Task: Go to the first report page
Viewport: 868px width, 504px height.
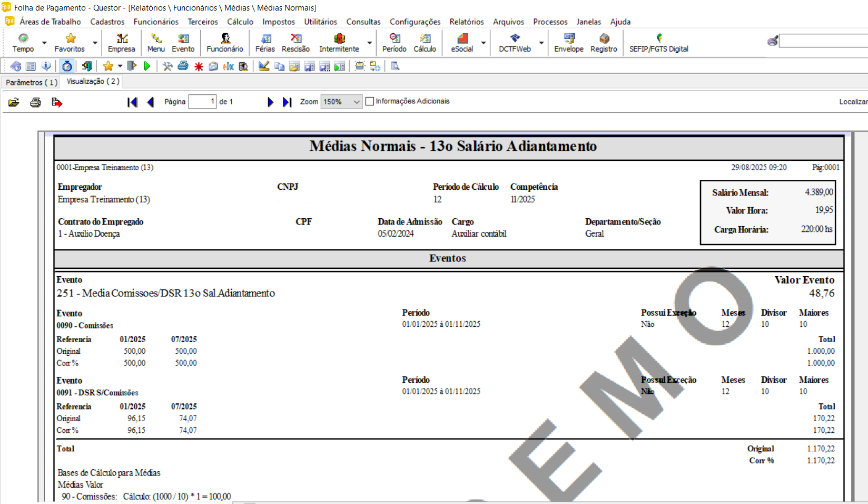Action: tap(132, 102)
